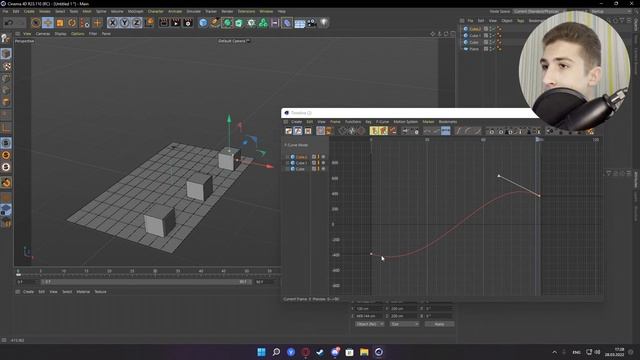Toggle the Cube.1 track checkbox in the timeline
Image resolution: width=640 pixels, height=360 pixels.
point(314,163)
